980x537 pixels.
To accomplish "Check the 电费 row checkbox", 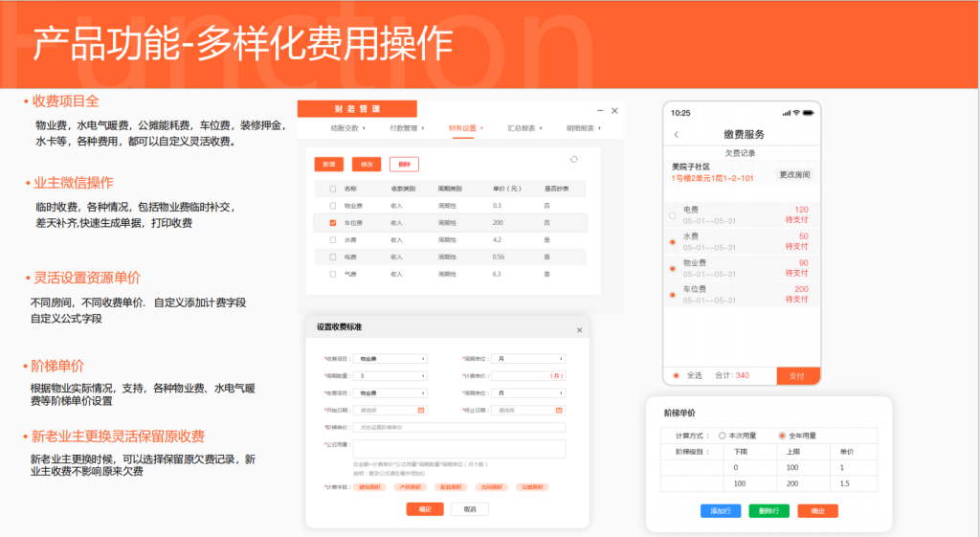I will click(x=332, y=257).
